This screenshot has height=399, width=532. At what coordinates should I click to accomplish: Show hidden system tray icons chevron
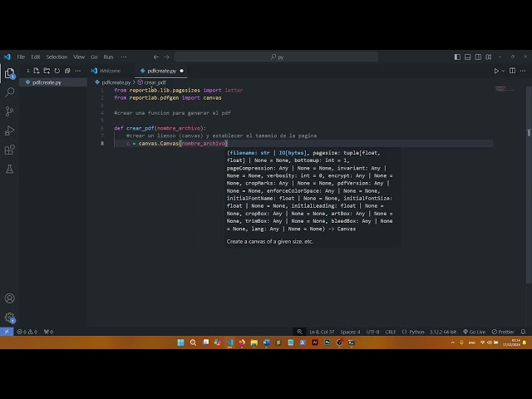(x=452, y=342)
